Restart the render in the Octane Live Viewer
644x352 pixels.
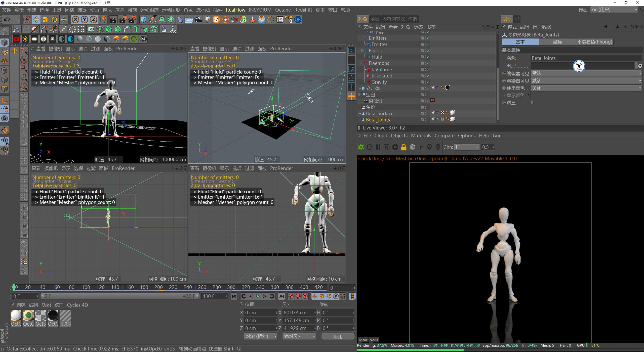coord(369,147)
